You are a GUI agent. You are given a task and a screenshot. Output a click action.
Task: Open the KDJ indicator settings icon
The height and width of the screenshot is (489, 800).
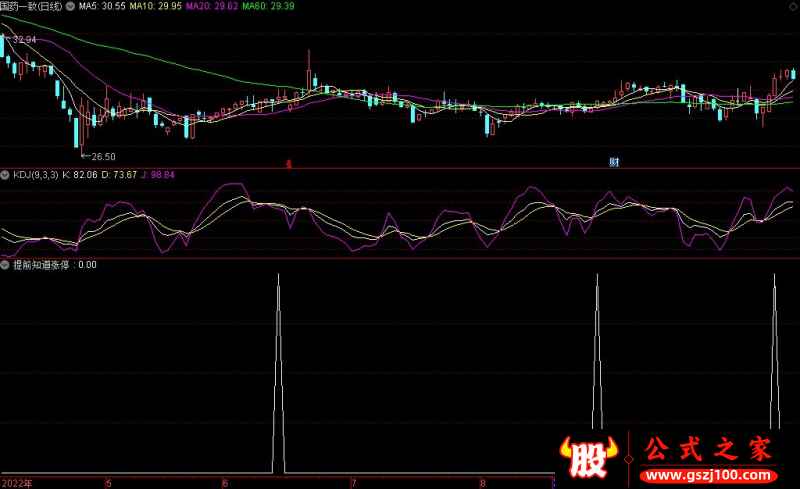(6, 175)
